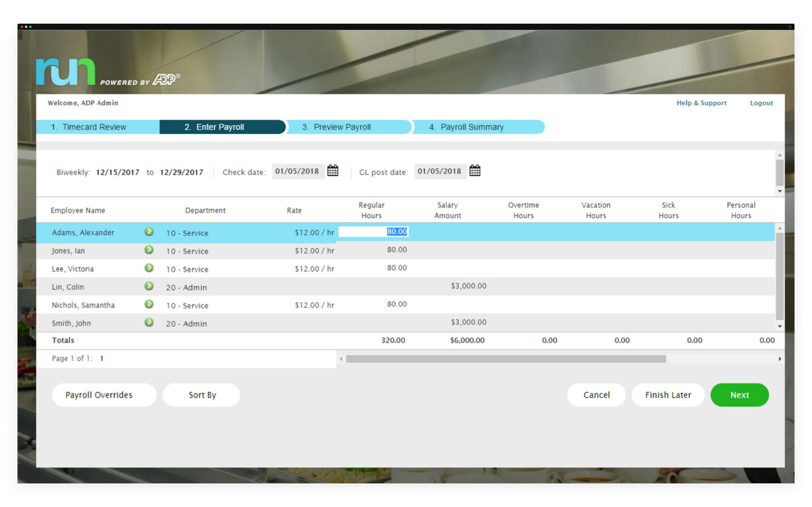Click the GL post date input field
The width and height of the screenshot is (812, 507).
click(440, 171)
